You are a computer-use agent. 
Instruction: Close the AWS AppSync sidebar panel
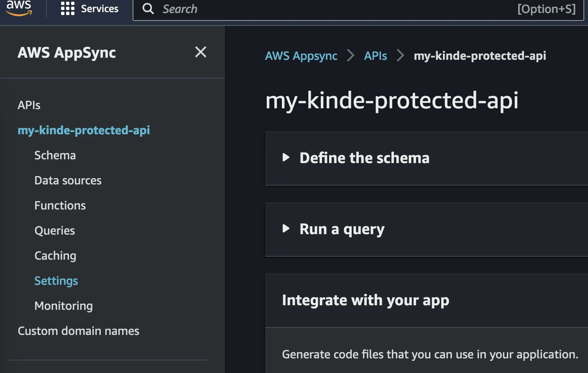pos(201,52)
